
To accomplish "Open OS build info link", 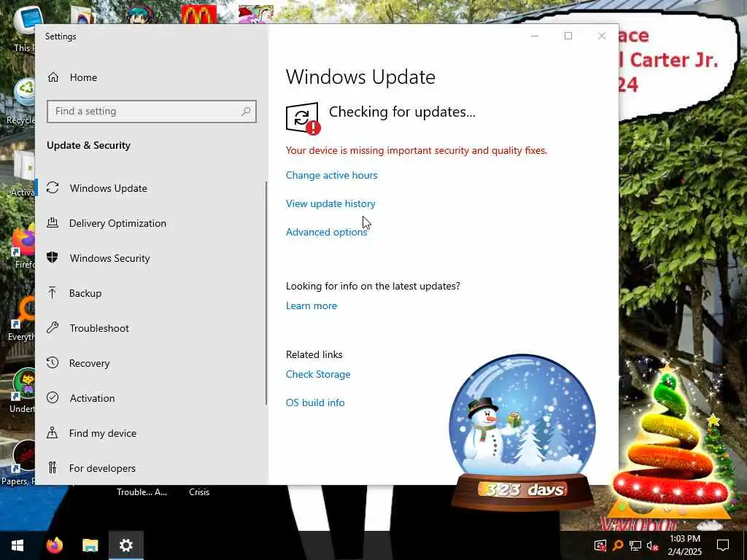I will (x=315, y=402).
